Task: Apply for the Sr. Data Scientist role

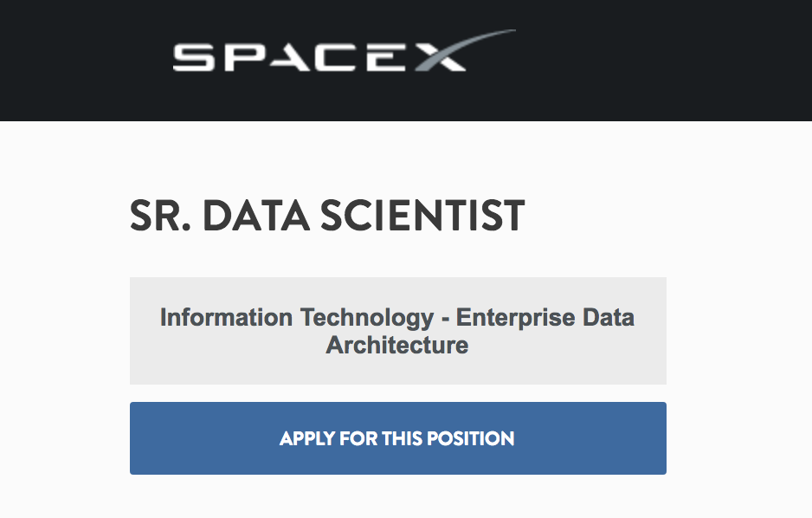Action: 398,438
